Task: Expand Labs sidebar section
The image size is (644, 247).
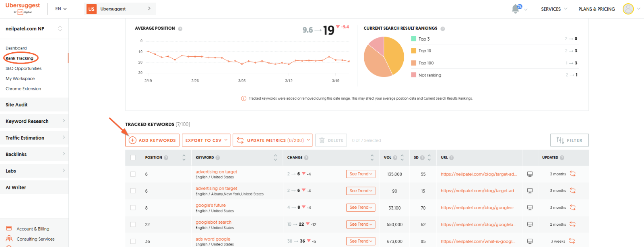Action: 34,171
